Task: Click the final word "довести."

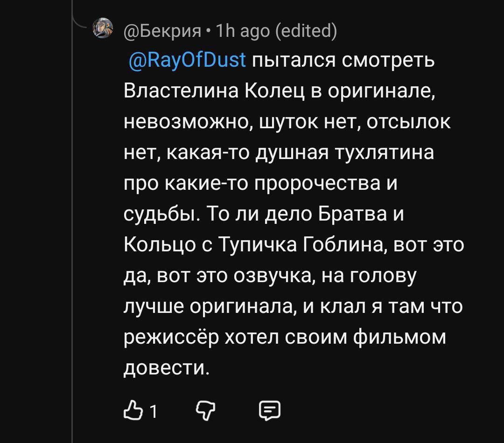Action: pos(166,367)
